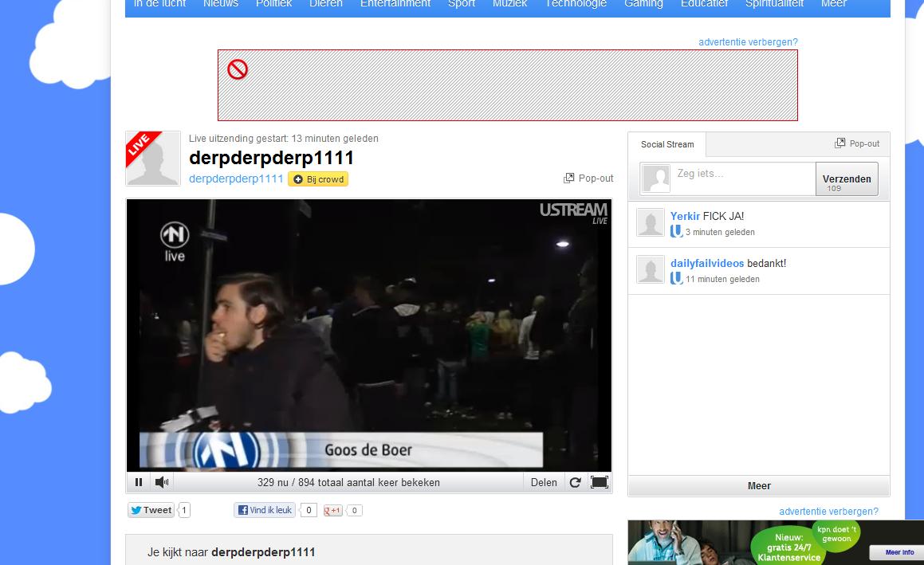Click the Tweet button
Screen dimensions: 924x565
point(151,510)
